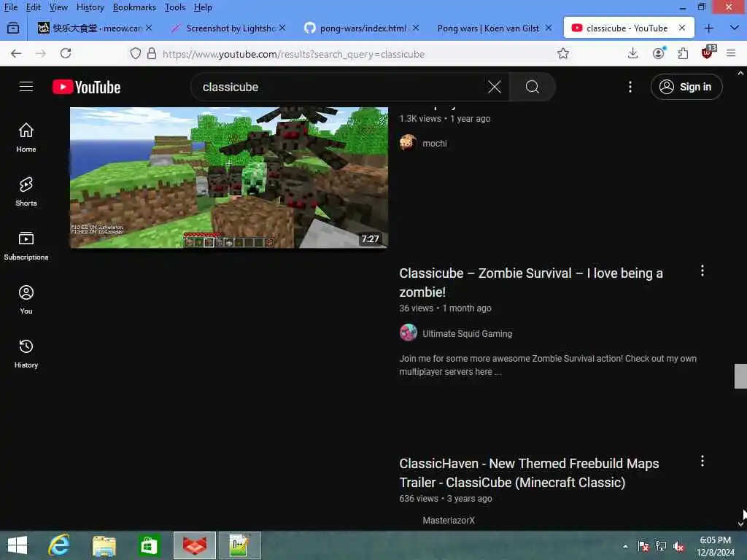Open Shorts in sidebar

[x=26, y=192]
